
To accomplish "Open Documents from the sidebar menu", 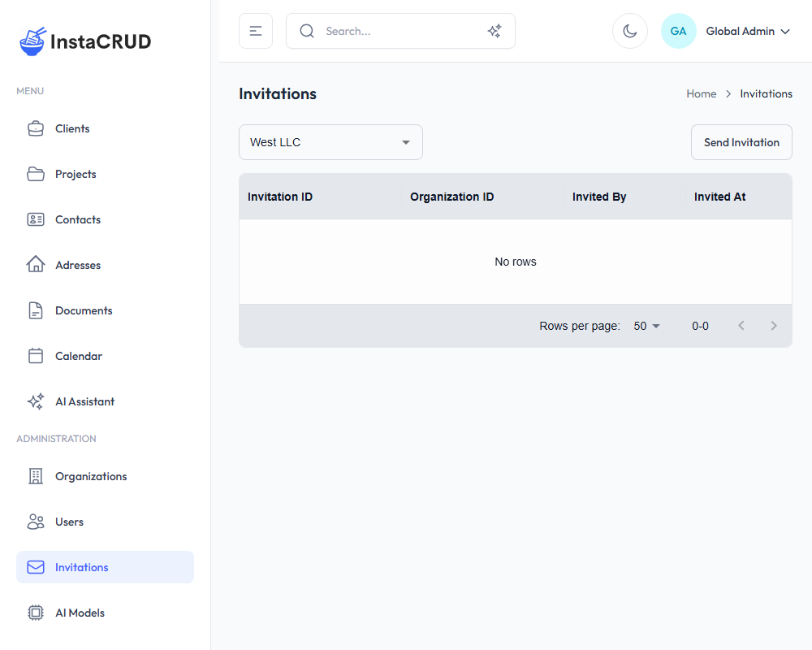I will 84,310.
